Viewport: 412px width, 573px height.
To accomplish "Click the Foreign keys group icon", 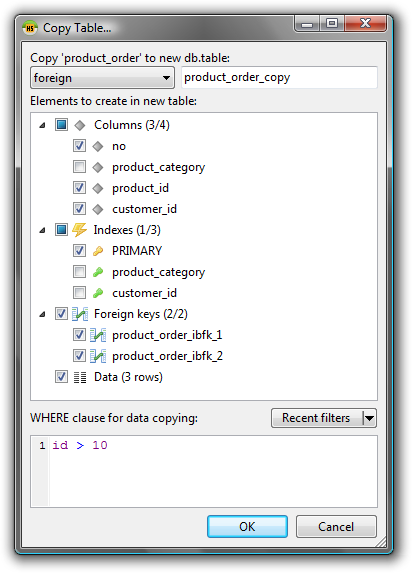I will point(80,314).
